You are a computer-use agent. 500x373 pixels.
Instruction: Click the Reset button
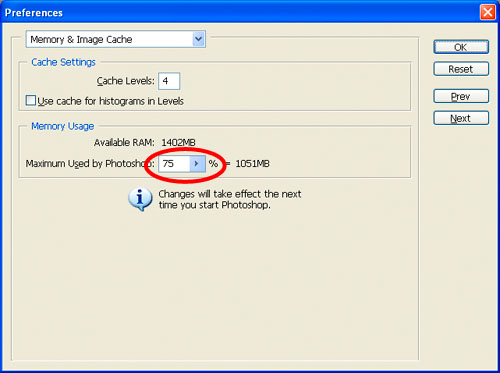pyautogui.click(x=461, y=69)
